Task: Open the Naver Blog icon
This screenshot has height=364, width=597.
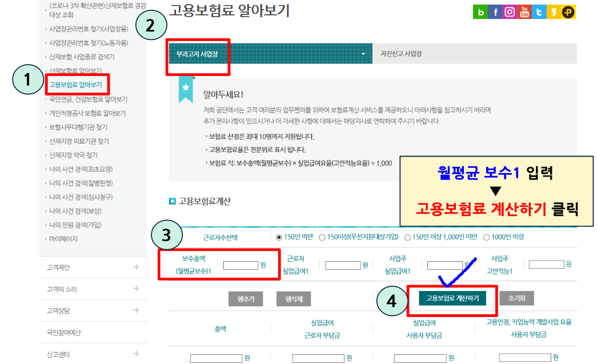Action: point(480,12)
